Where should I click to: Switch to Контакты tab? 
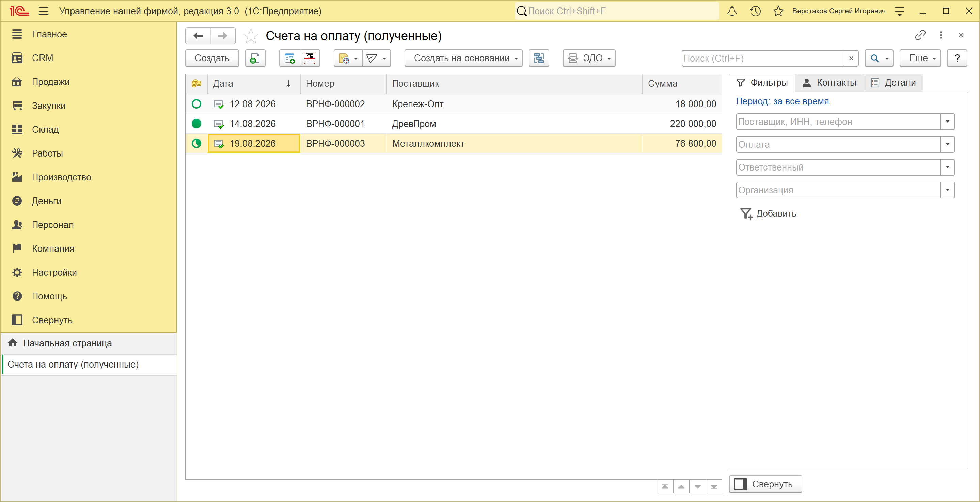[829, 83]
